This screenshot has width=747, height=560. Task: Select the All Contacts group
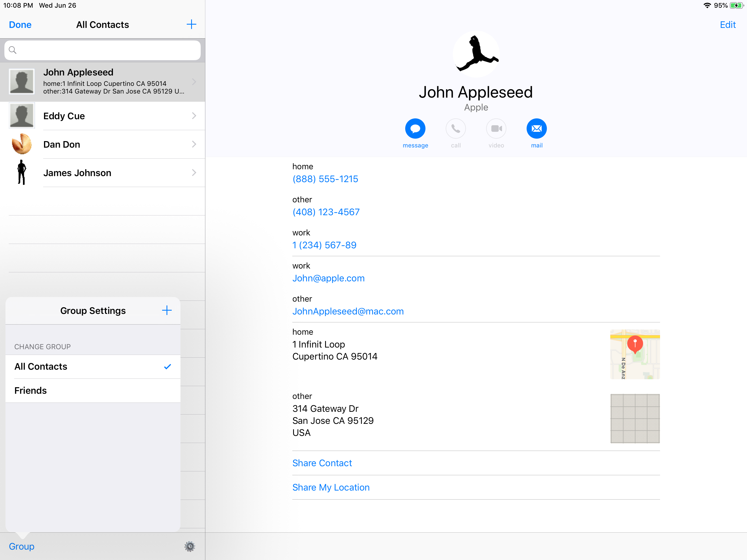(93, 366)
